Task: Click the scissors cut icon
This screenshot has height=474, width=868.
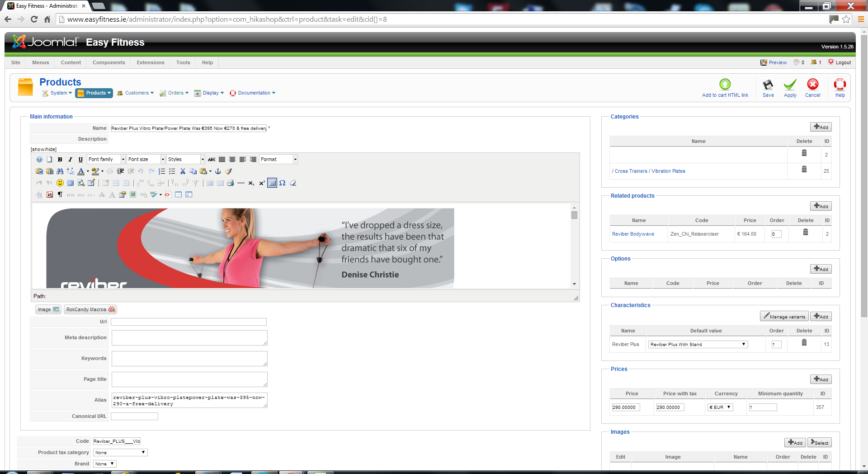Action: [183, 171]
